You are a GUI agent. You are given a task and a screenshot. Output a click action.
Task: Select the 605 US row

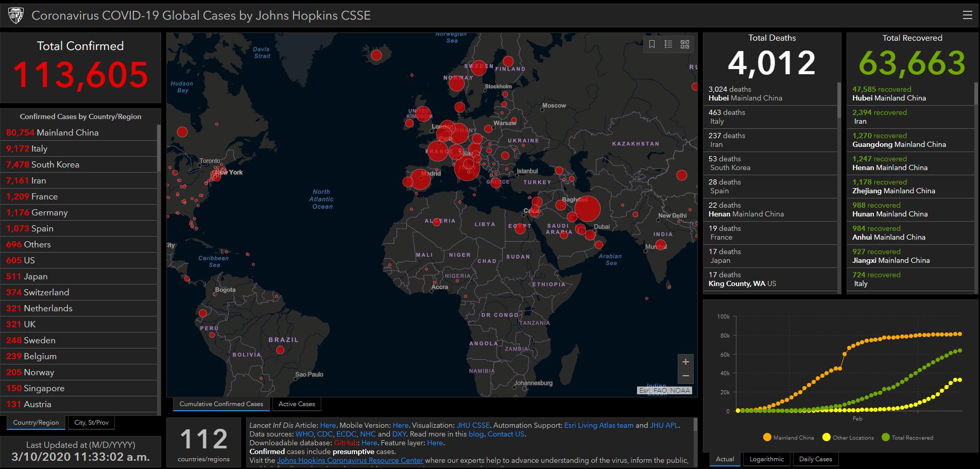tap(79, 260)
